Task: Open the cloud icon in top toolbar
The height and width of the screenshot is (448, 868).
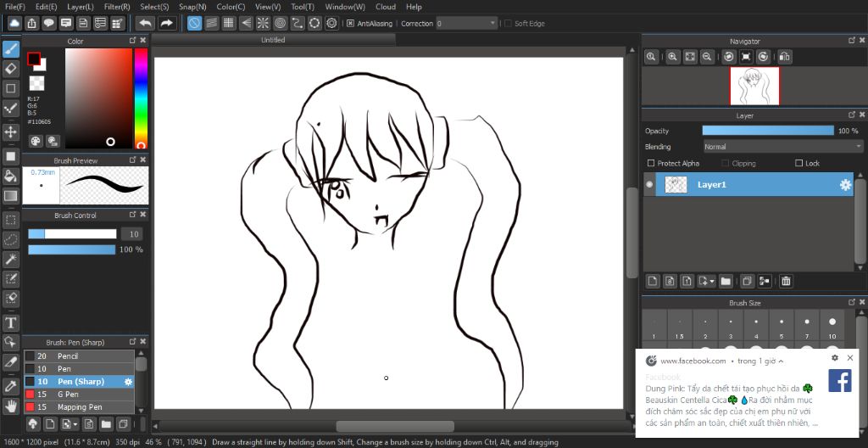Action: (14, 23)
